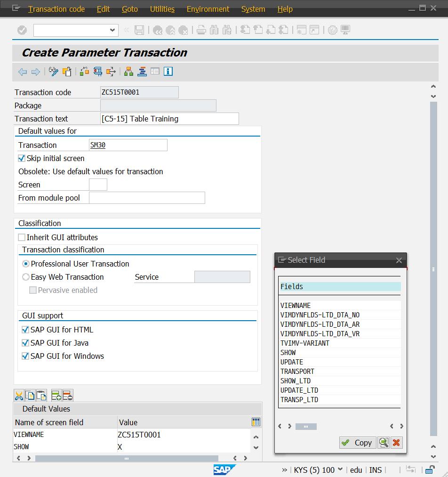
Task: Open table column settings icon
Action: point(256,422)
